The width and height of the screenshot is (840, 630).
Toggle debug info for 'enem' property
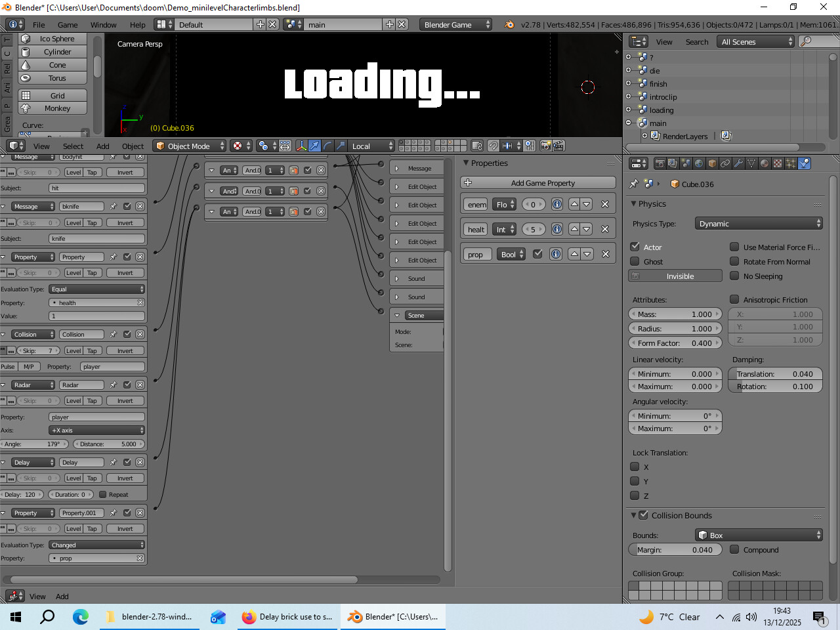(x=557, y=204)
